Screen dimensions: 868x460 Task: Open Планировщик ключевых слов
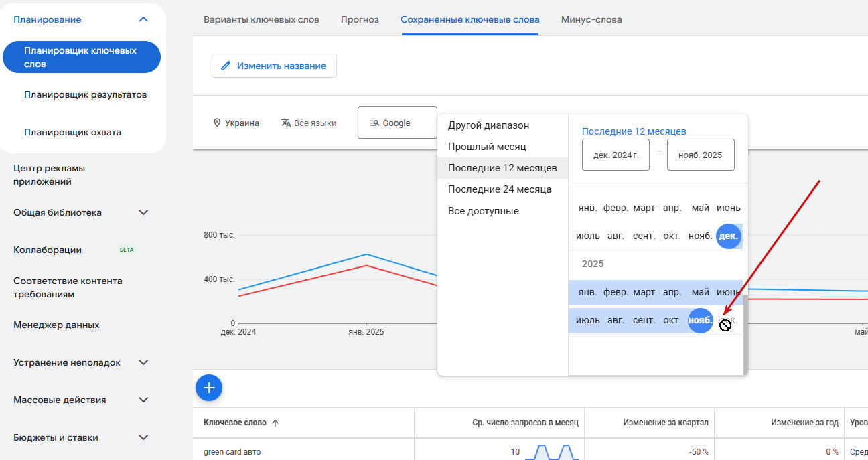[x=82, y=57]
